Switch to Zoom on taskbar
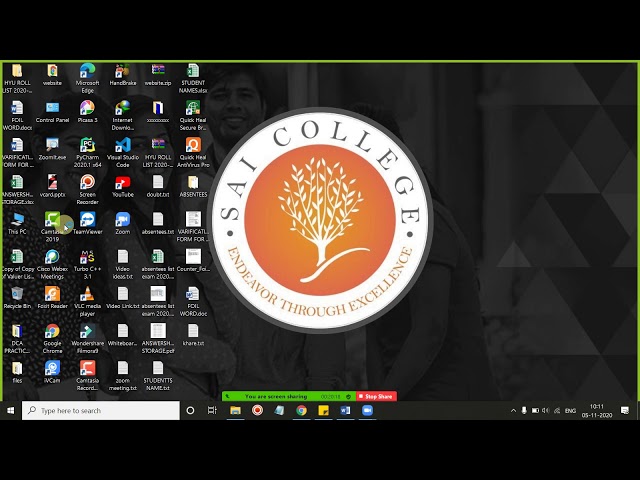Viewport: 640px width, 480px height. tap(367, 410)
